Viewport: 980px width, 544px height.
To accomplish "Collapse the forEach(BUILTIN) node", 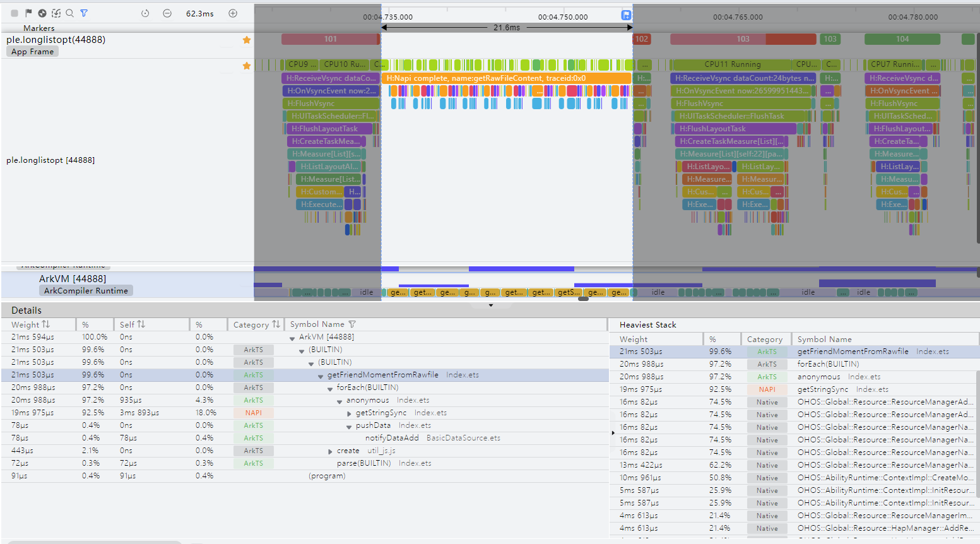I will (x=330, y=388).
